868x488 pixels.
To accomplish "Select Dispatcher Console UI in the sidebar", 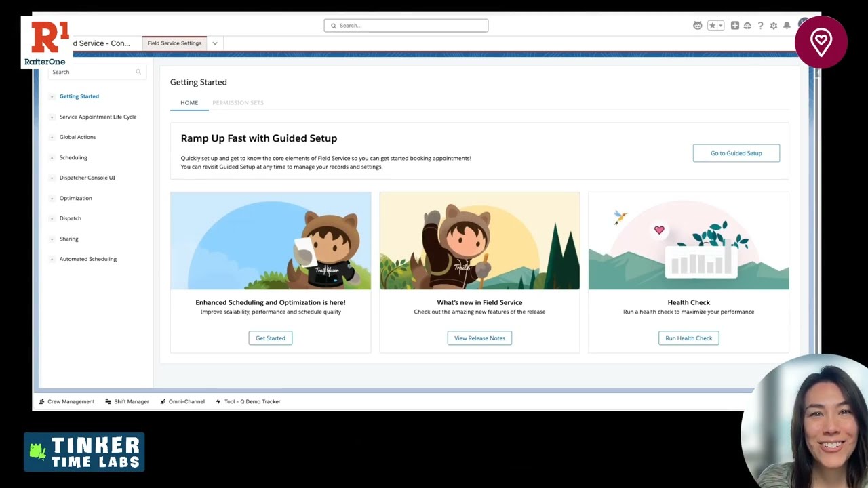I will (87, 178).
